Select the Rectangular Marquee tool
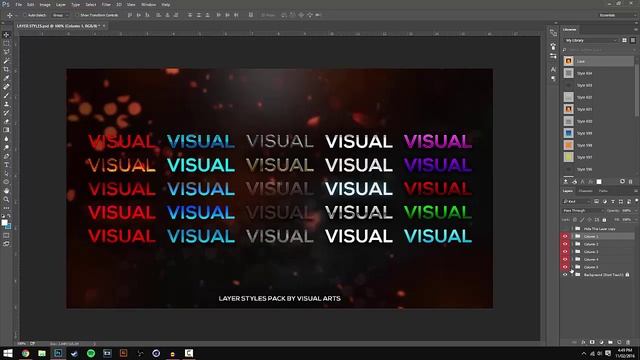The width and height of the screenshot is (640, 360). point(6,43)
